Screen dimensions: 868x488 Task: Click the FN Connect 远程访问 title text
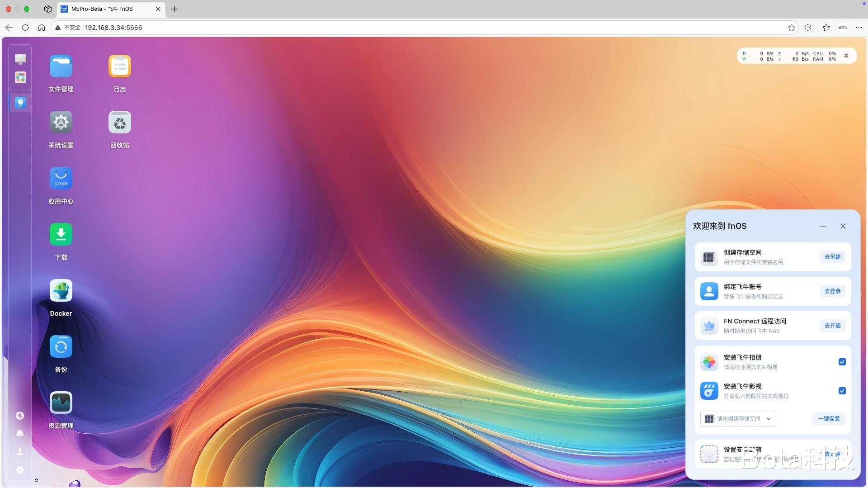coord(755,321)
